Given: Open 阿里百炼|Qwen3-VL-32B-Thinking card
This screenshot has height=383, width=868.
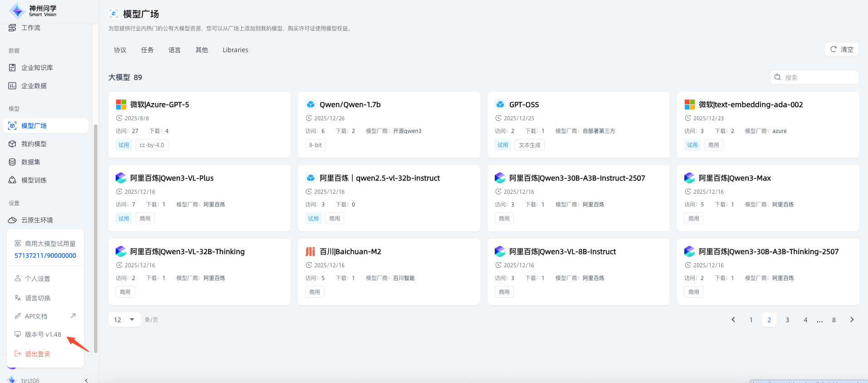Looking at the screenshot, I should pyautogui.click(x=200, y=272).
